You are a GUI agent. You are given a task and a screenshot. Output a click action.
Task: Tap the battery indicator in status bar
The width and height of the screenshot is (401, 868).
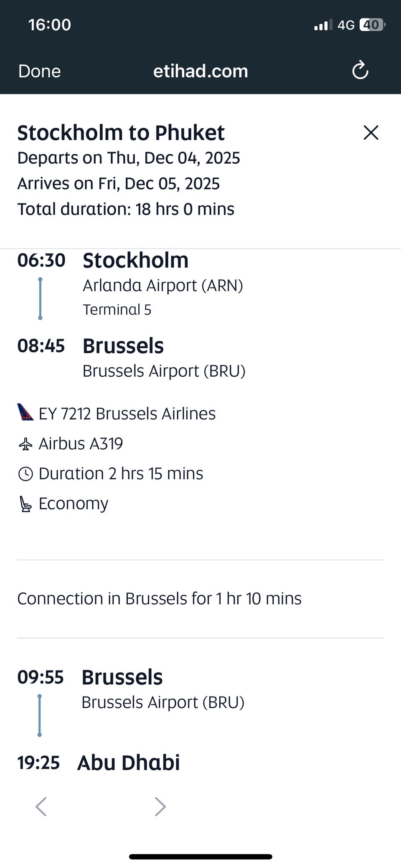[372, 25]
